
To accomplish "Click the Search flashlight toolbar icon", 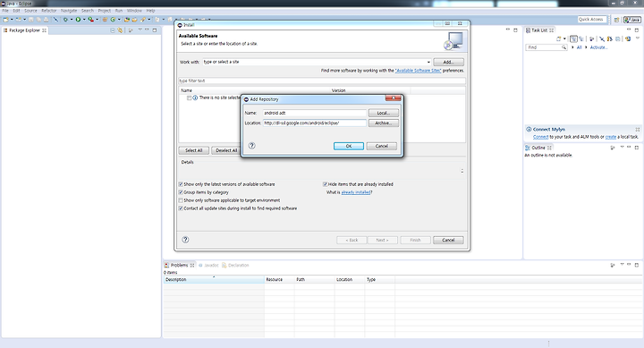I will pos(143,20).
